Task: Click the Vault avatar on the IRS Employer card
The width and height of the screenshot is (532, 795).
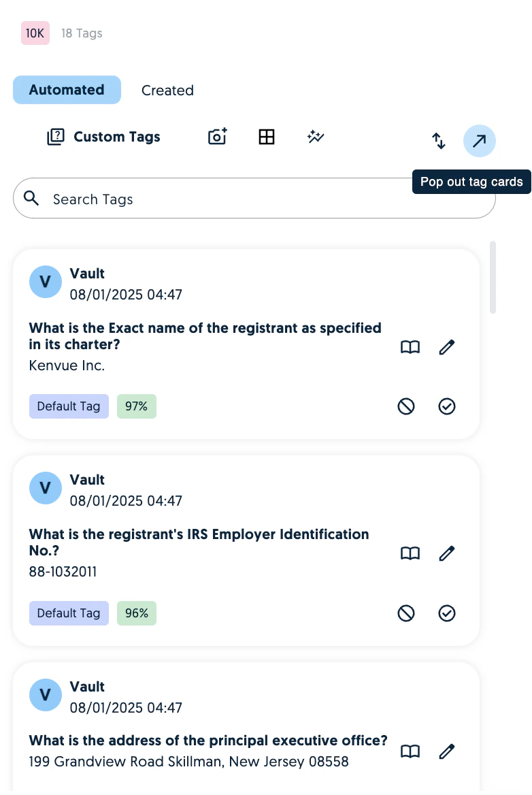Action: click(x=45, y=488)
